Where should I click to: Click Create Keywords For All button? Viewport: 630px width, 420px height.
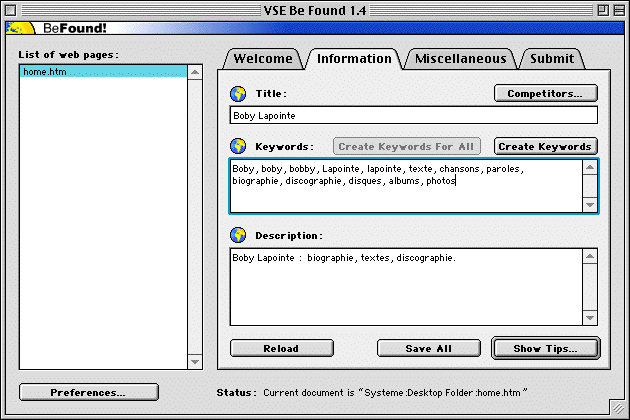click(407, 146)
